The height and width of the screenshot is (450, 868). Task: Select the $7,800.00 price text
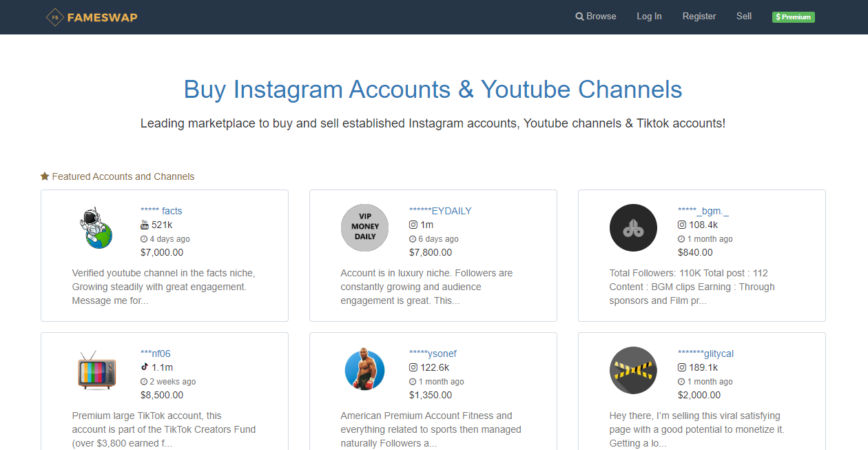pos(431,252)
